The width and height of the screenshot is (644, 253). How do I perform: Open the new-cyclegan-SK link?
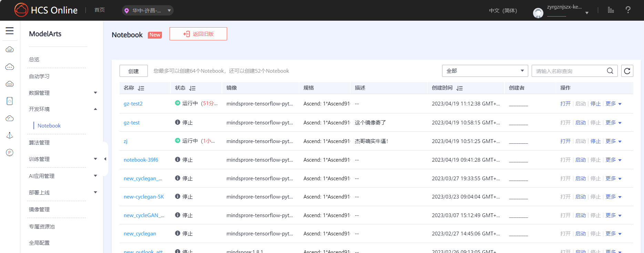tap(144, 197)
